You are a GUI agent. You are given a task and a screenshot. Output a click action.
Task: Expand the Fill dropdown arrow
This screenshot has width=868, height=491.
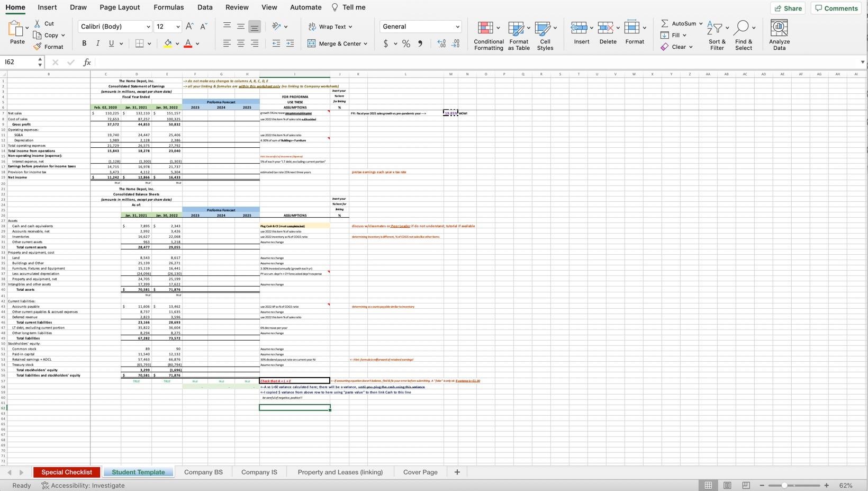click(684, 35)
